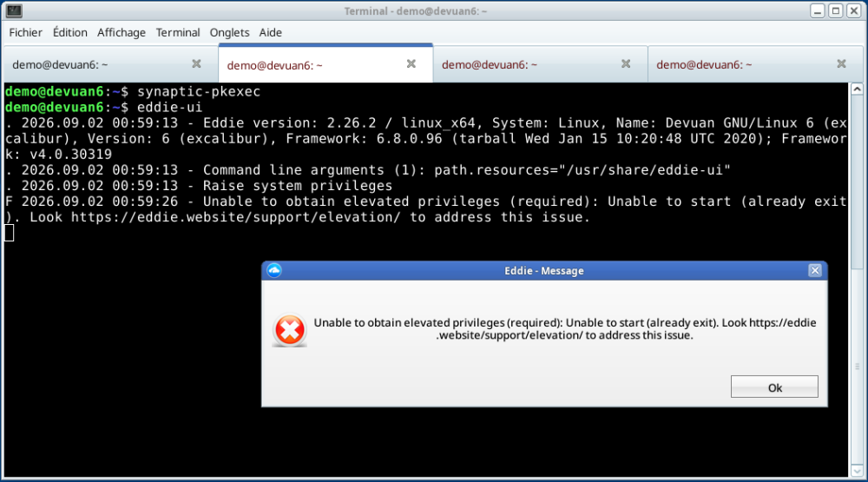Open the Terminal menu in menu bar

pos(178,33)
